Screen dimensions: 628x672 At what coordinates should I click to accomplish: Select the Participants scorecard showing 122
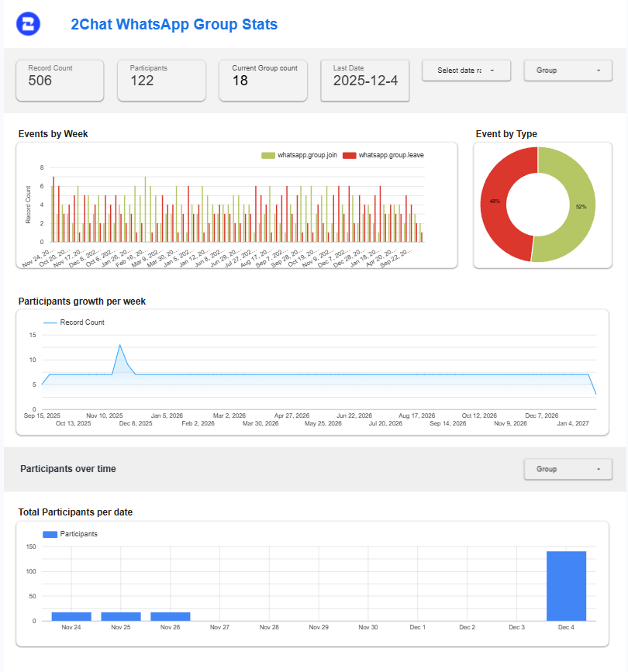[161, 80]
